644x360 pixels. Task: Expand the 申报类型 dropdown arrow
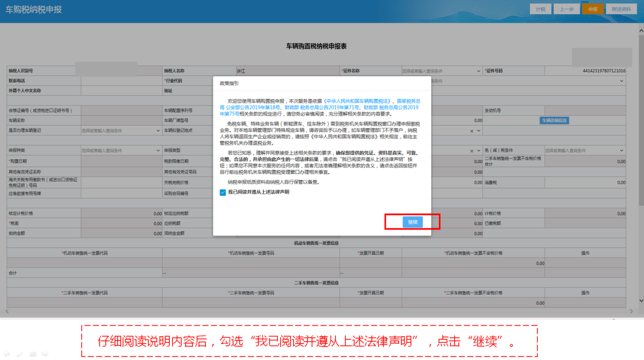click(478, 151)
